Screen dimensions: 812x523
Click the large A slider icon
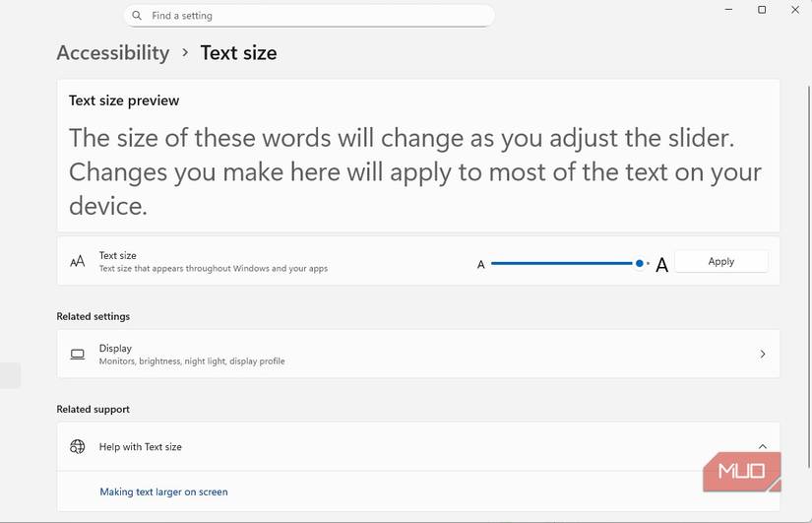coord(661,265)
